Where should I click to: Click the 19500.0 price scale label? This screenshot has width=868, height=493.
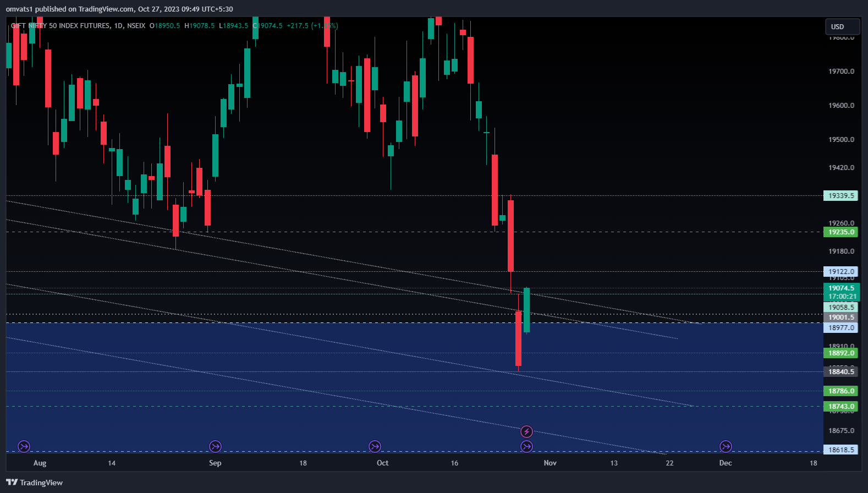click(x=842, y=139)
